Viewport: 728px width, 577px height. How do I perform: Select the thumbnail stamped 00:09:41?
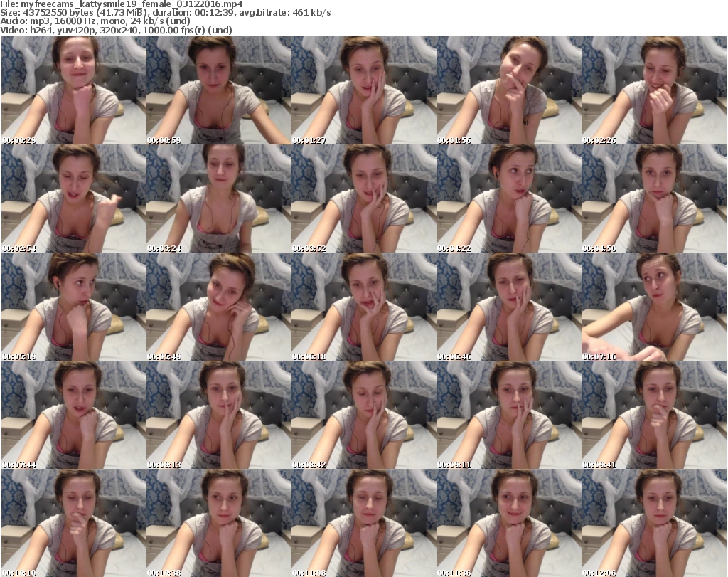654,415
